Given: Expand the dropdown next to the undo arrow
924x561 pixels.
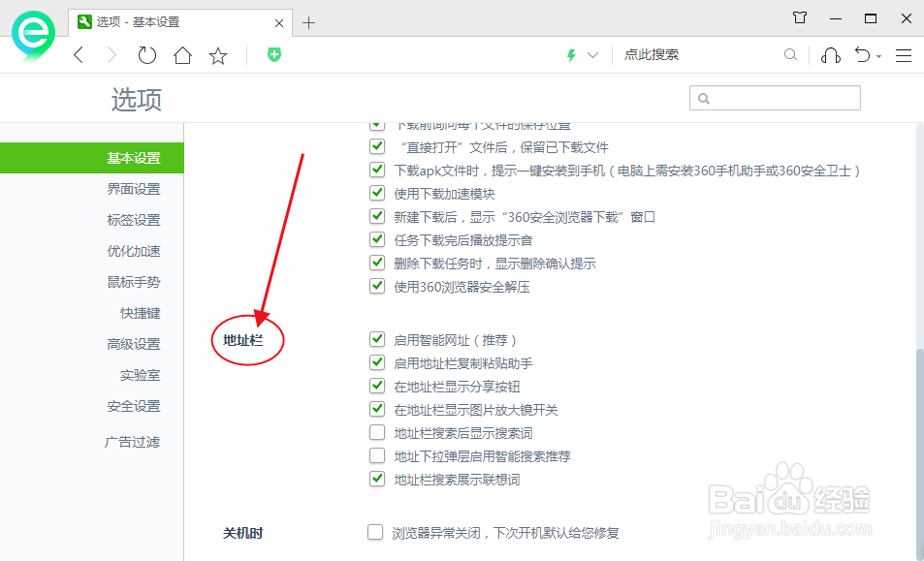Looking at the screenshot, I should [878, 55].
